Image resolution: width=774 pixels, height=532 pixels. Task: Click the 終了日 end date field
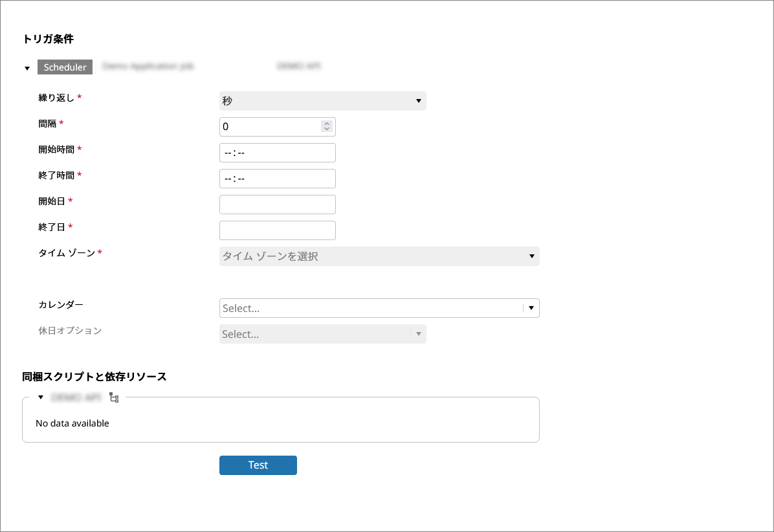(277, 230)
